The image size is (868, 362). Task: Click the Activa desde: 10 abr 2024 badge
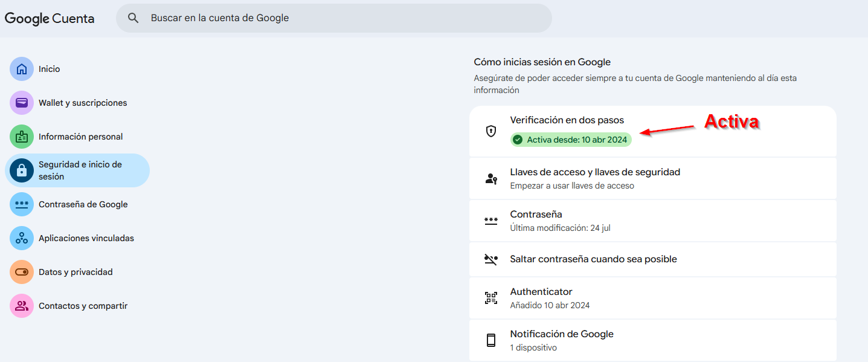571,140
